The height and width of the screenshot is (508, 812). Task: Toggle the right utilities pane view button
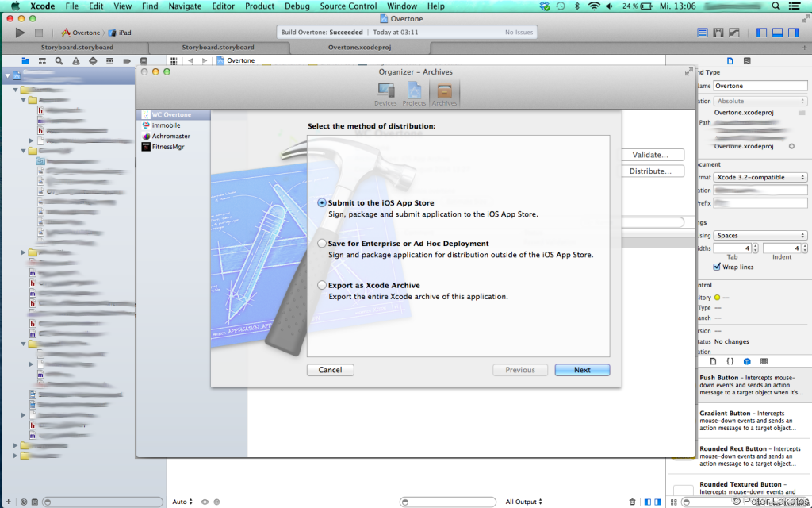793,33
